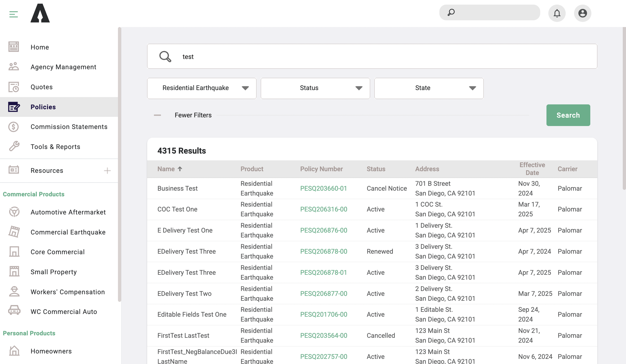Select the WC Commercial Auto car icon
Viewport: 626px width, 364px height.
pyautogui.click(x=14, y=311)
